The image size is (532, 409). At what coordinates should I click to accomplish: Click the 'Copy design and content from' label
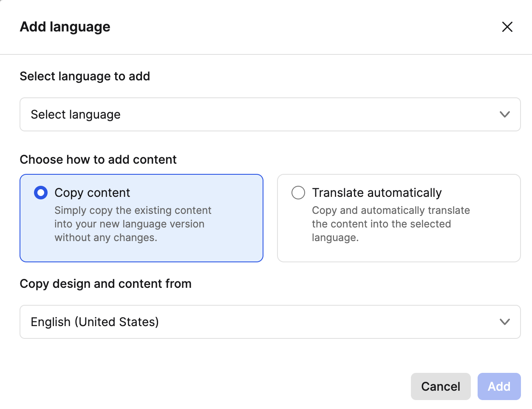pos(106,284)
